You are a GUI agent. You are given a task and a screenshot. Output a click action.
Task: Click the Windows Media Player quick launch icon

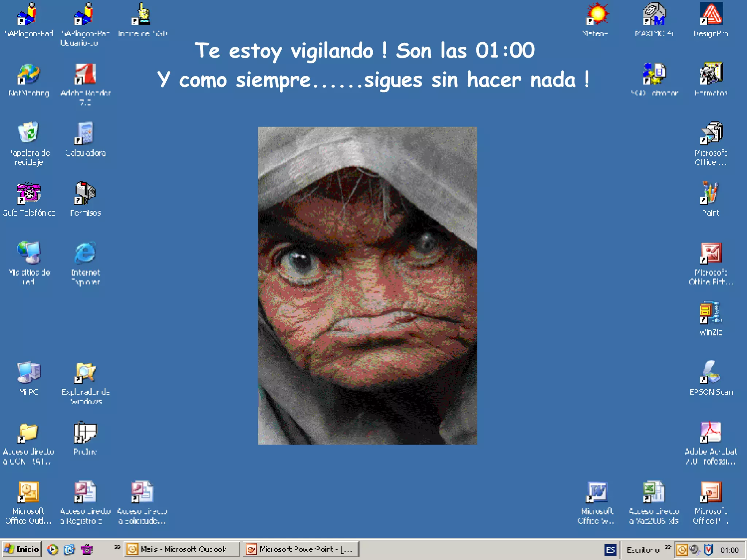click(53, 549)
